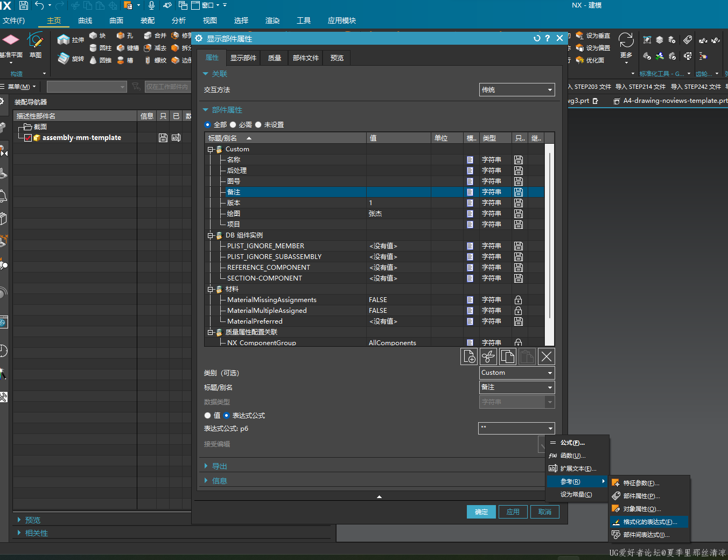
Task: Click the New Attribute icon button
Action: (x=469, y=356)
